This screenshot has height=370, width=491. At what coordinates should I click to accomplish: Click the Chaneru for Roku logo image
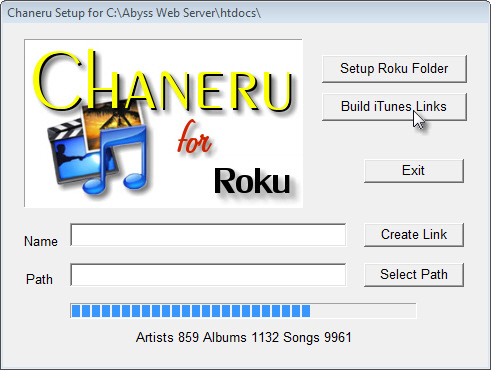pos(163,123)
